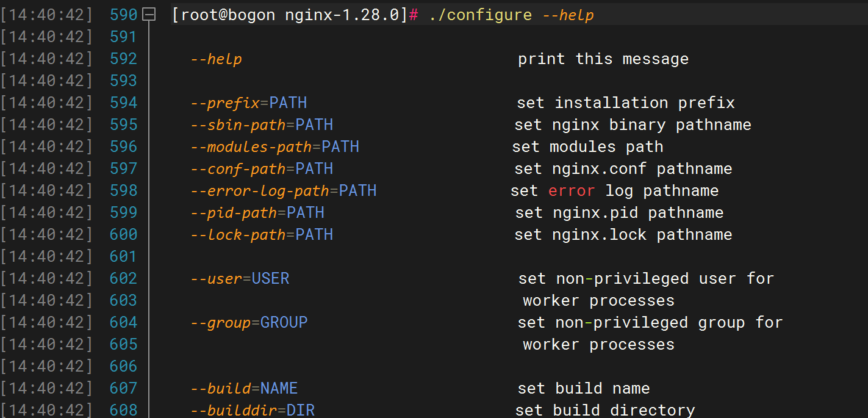Click 'set modules path' description
868x418 pixels.
(x=588, y=146)
